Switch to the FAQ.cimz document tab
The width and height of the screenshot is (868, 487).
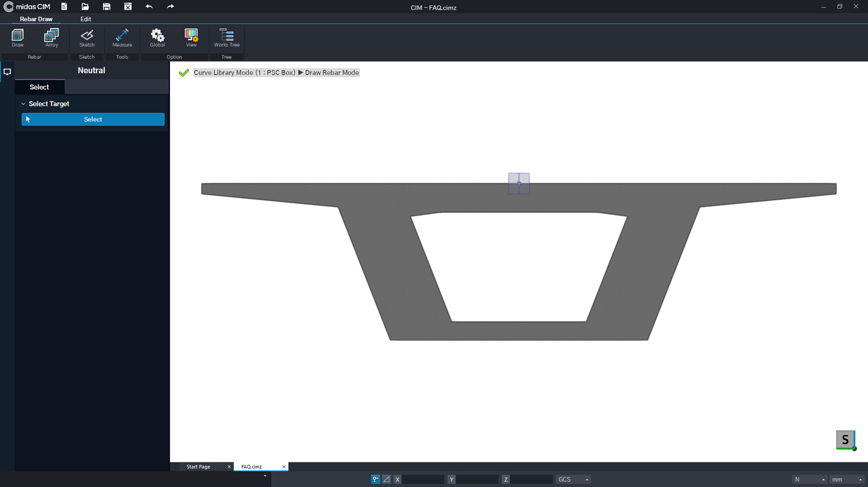pyautogui.click(x=252, y=467)
